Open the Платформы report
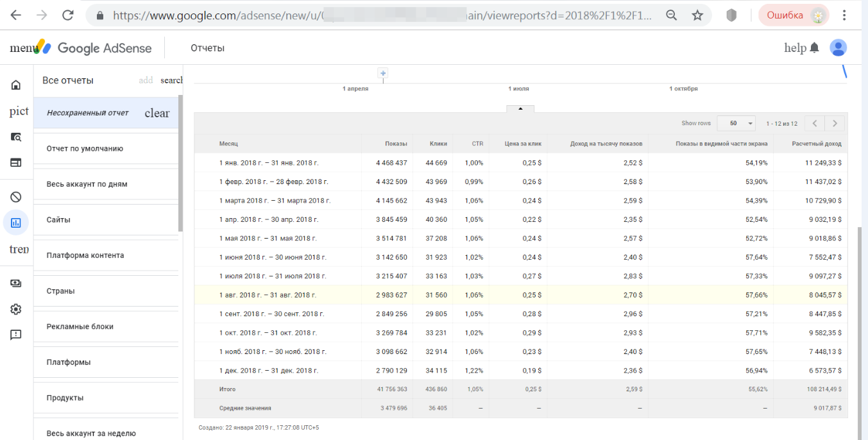Image resolution: width=868 pixels, height=440 pixels. (106, 362)
